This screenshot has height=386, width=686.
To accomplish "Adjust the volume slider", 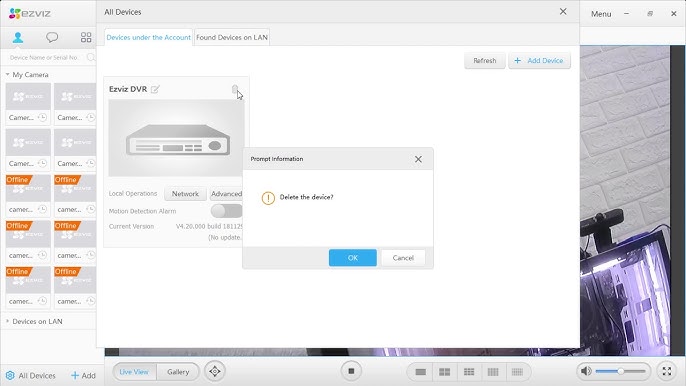I will point(620,371).
